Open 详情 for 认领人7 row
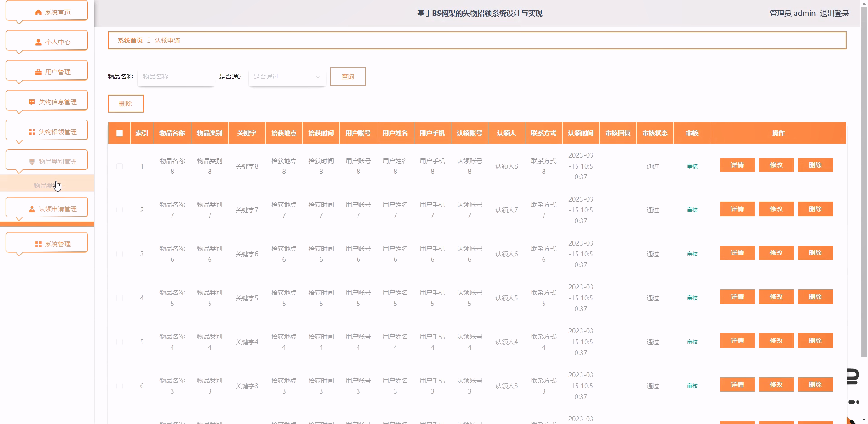 [x=738, y=209]
